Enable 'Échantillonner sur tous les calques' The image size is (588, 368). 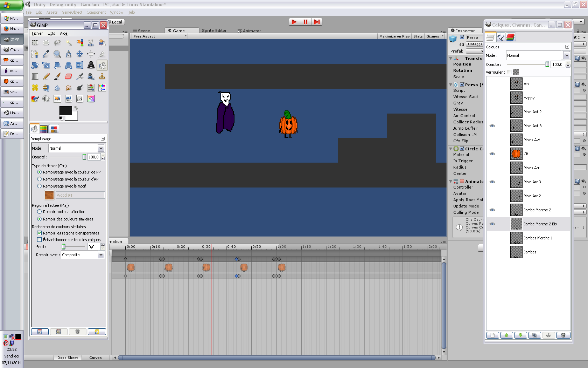[x=40, y=240]
